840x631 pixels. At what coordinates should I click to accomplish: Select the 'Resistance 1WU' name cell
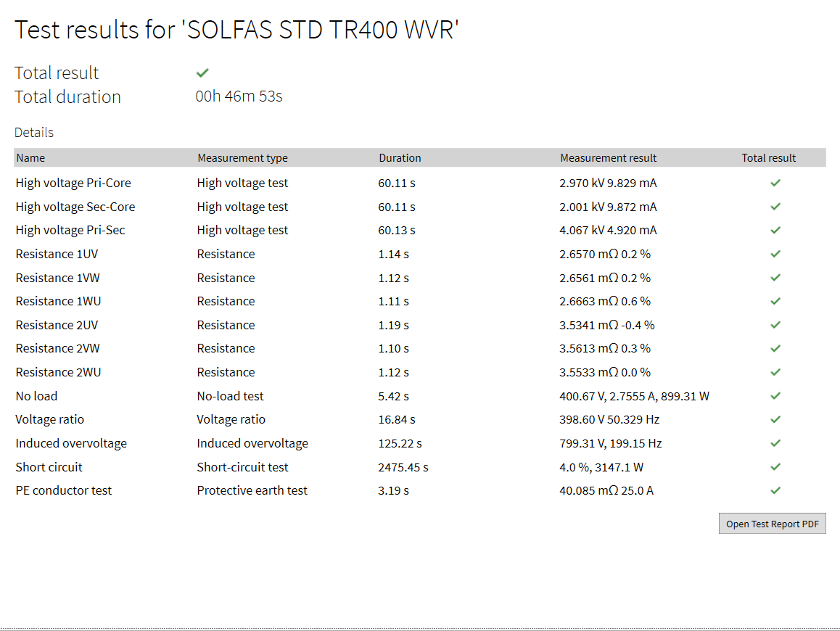(58, 301)
